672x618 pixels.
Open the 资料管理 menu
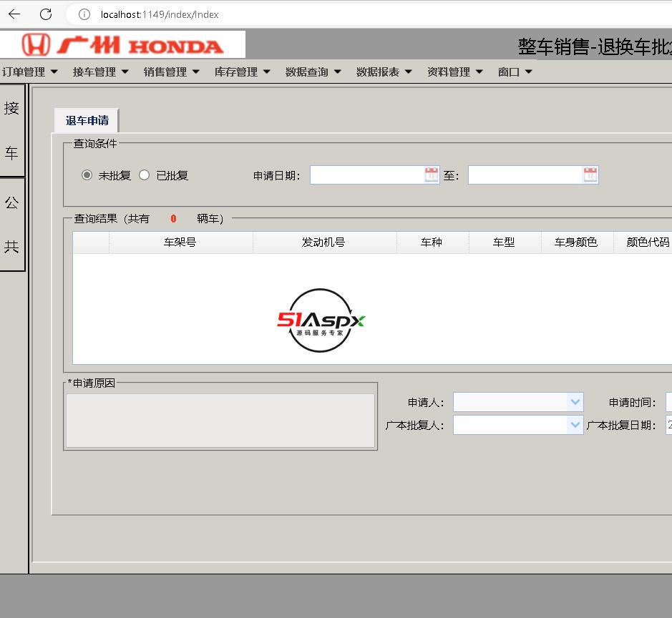pyautogui.click(x=455, y=72)
